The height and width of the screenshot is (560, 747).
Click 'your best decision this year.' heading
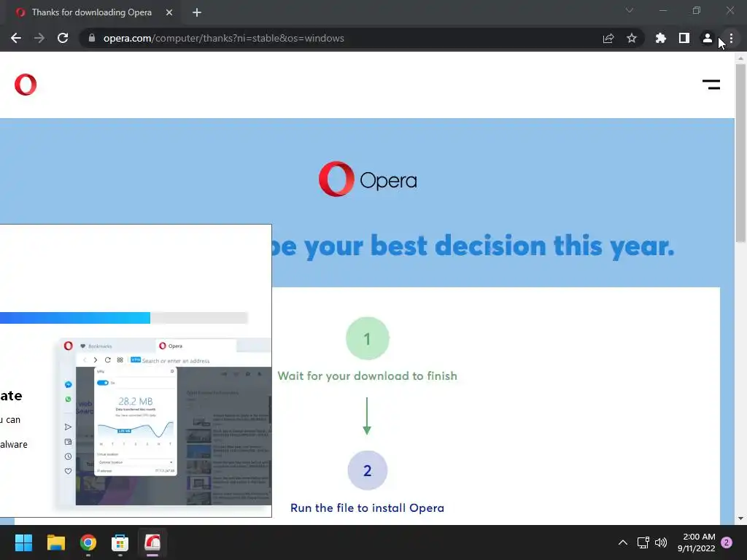(x=489, y=246)
